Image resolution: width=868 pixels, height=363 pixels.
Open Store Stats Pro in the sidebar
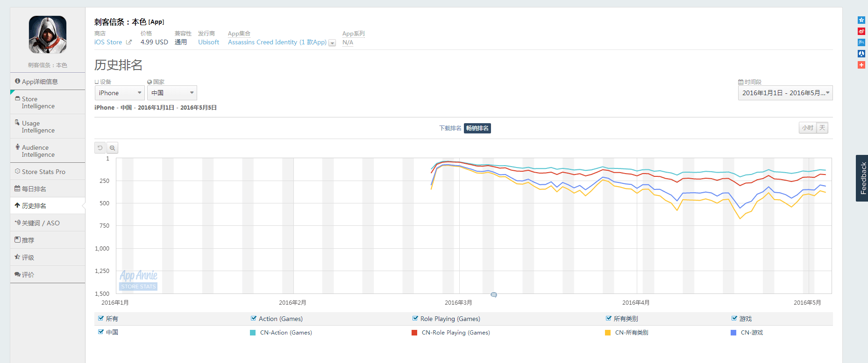tap(48, 172)
